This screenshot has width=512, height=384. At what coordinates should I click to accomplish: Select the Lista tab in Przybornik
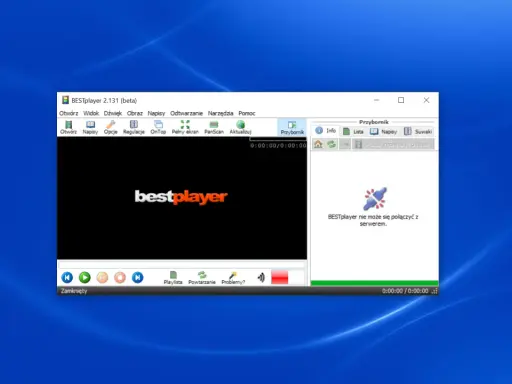tap(353, 131)
